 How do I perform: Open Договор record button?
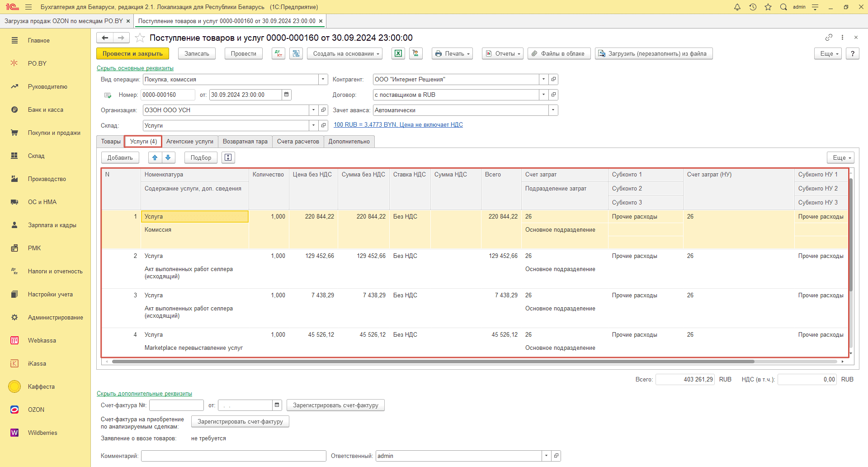coord(553,95)
